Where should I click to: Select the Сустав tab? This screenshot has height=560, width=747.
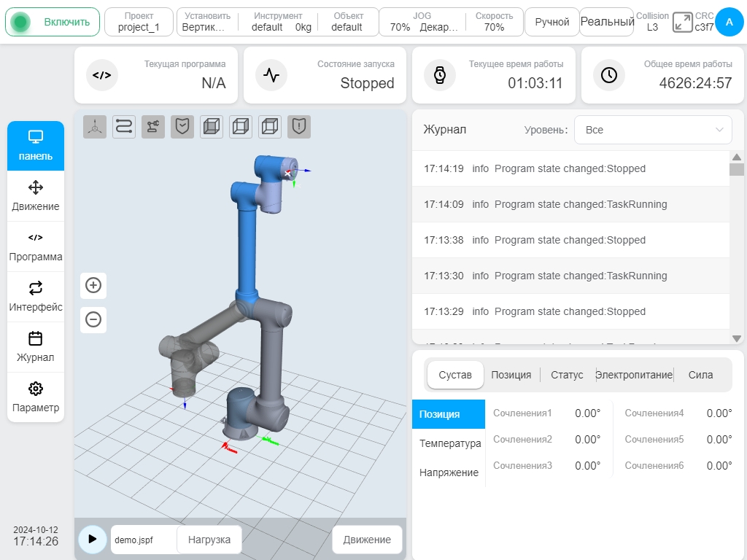point(455,375)
